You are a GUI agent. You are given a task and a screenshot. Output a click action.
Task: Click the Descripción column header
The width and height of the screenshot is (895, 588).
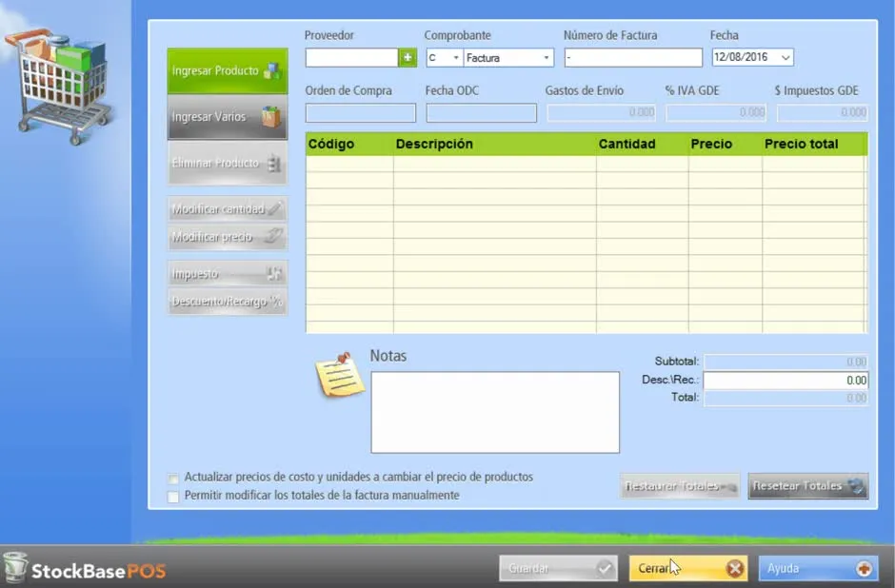point(495,145)
